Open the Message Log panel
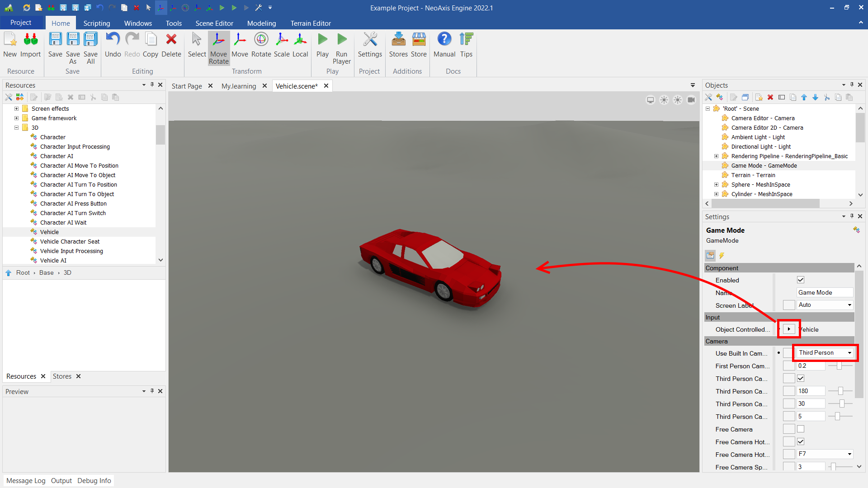 (26, 481)
